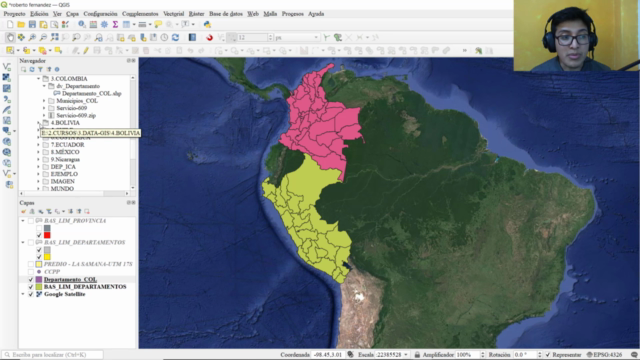This screenshot has width=640, height=360.
Task: Toggle the yellow symbol checkbox under BAS_LIM_DEPARTAMENTOS group
Action: point(39,257)
